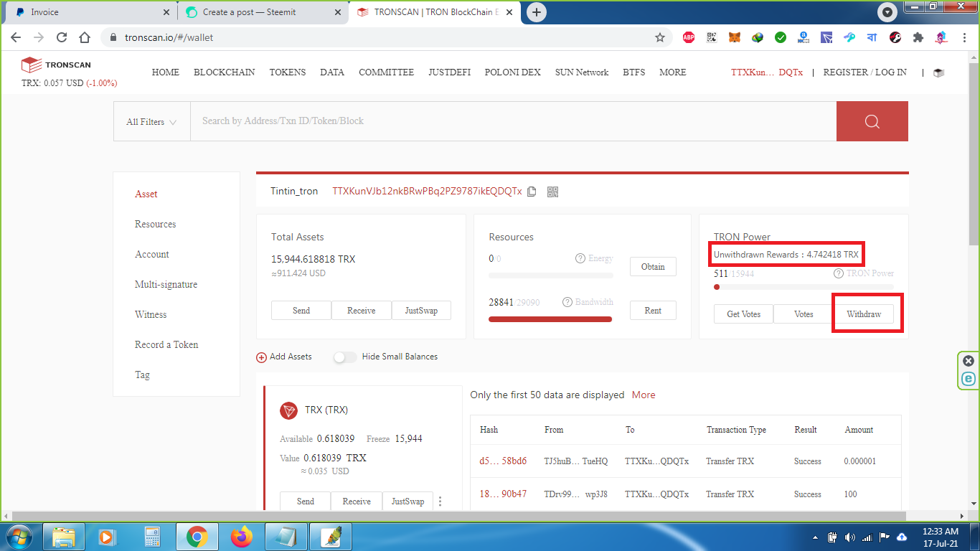The height and width of the screenshot is (551, 980).
Task: Open Calculator from the taskbar
Action: click(x=152, y=537)
